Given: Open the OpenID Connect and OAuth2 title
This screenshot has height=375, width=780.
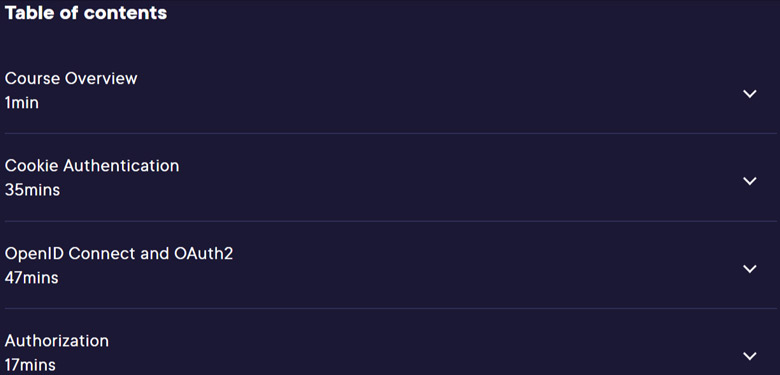Looking at the screenshot, I should point(119,254).
